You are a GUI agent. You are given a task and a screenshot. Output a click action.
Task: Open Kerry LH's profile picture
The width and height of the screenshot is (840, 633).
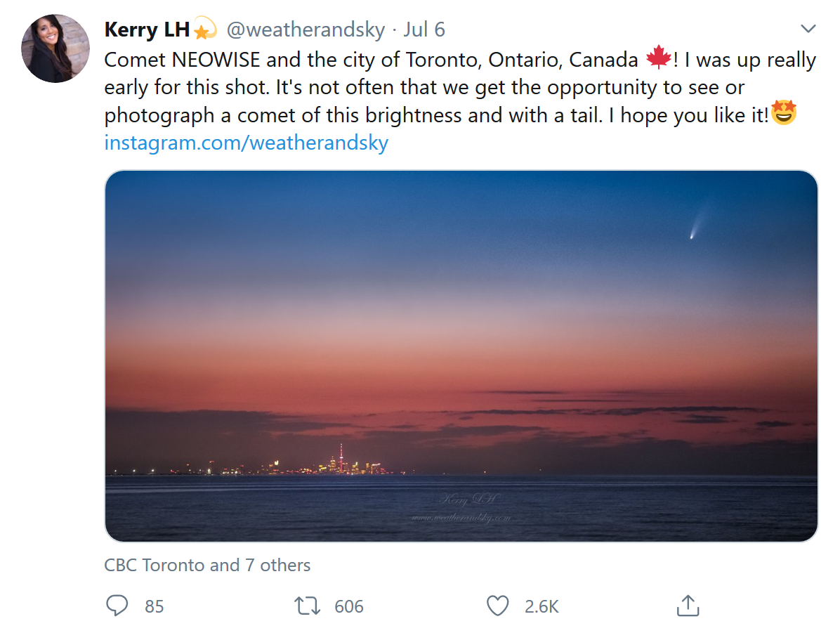tap(56, 48)
